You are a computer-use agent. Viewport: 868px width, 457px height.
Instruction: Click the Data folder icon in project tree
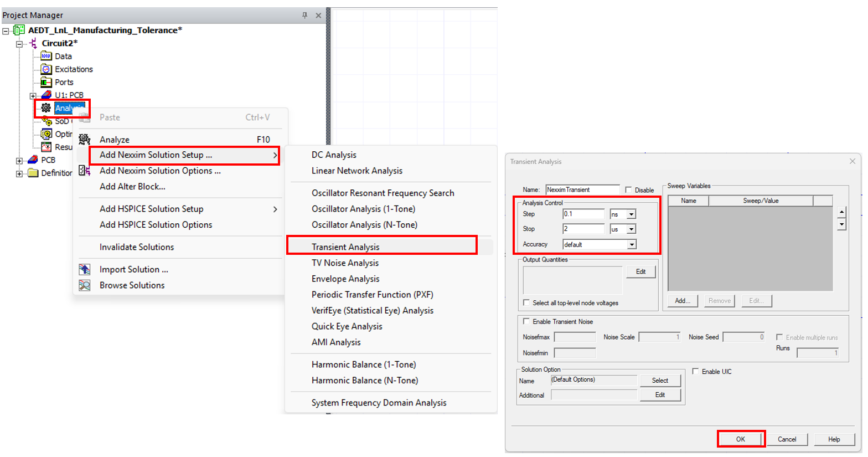click(x=46, y=56)
